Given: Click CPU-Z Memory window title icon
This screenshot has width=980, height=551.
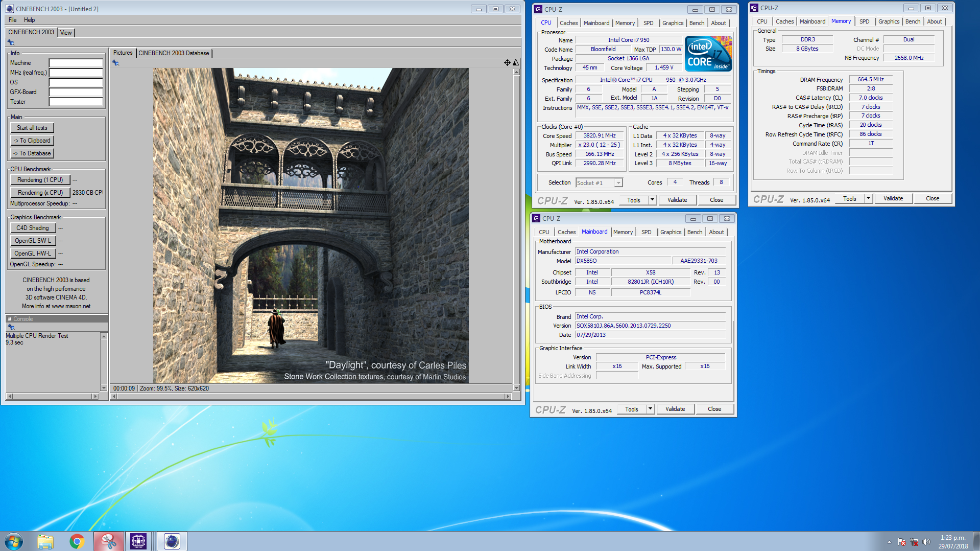Looking at the screenshot, I should click(754, 8).
